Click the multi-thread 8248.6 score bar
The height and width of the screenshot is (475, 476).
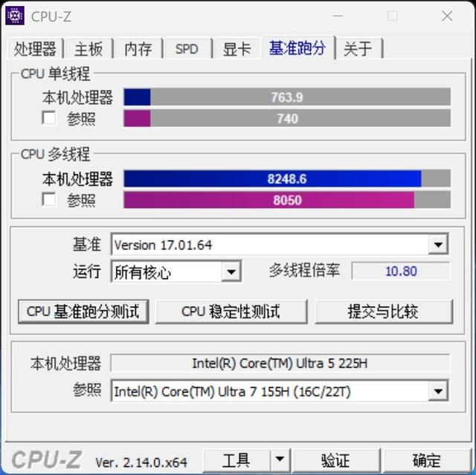287,178
